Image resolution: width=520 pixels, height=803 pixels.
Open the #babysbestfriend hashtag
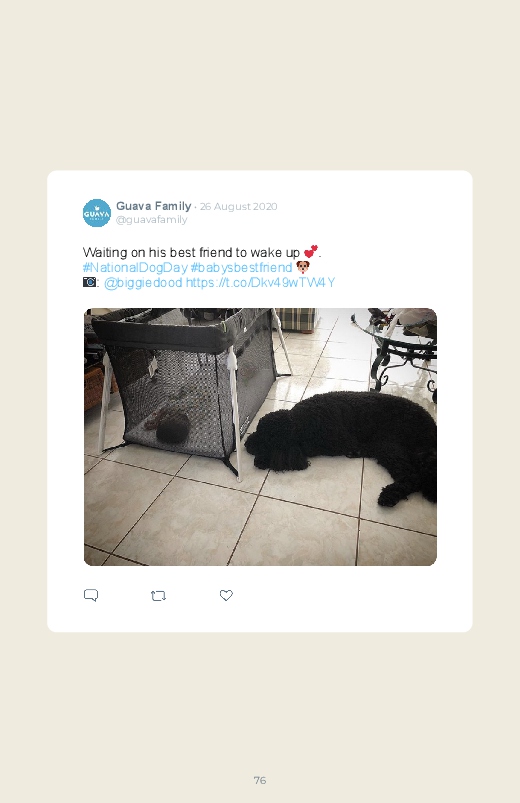tap(241, 267)
